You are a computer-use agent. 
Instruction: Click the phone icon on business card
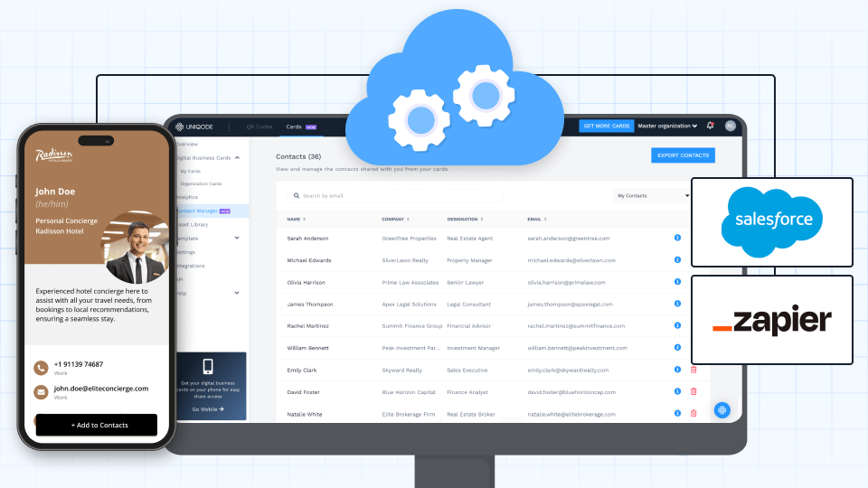tap(41, 368)
